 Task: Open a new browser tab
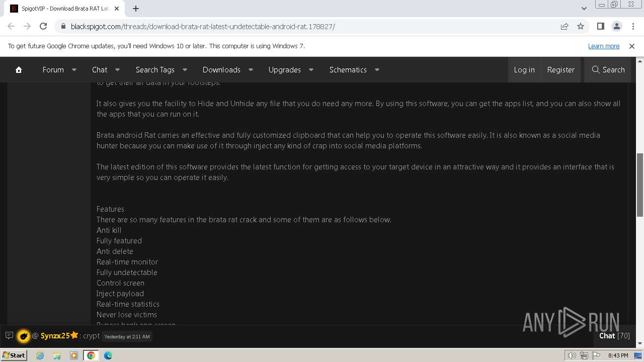tap(136, 9)
